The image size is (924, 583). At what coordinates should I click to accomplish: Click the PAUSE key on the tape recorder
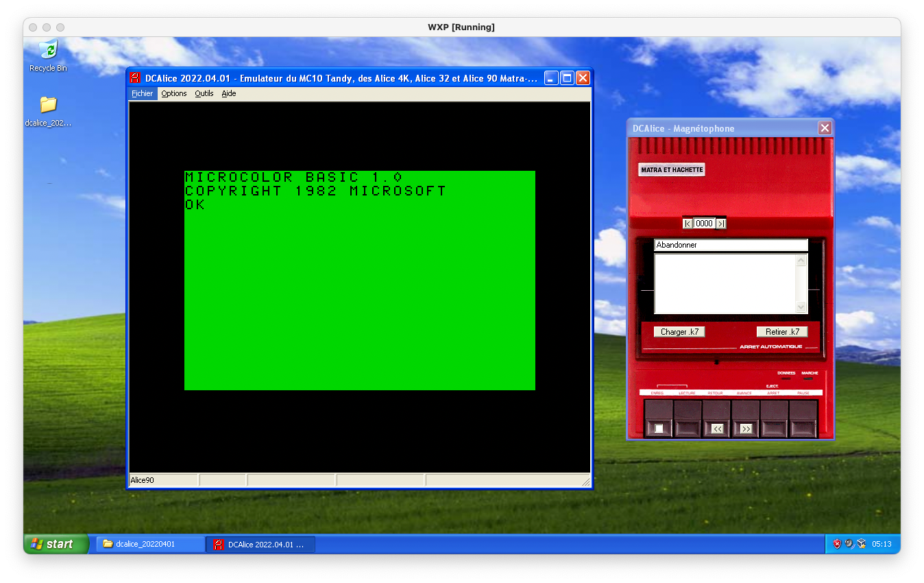tap(803, 418)
